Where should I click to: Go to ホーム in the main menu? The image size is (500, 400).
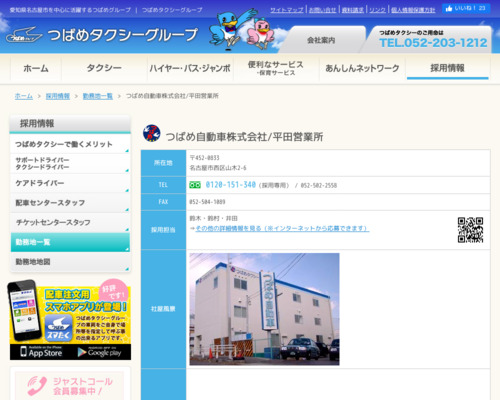pos(36,69)
